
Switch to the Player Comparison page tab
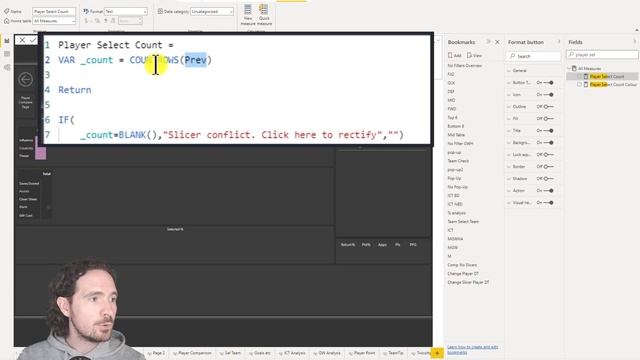click(x=192, y=353)
